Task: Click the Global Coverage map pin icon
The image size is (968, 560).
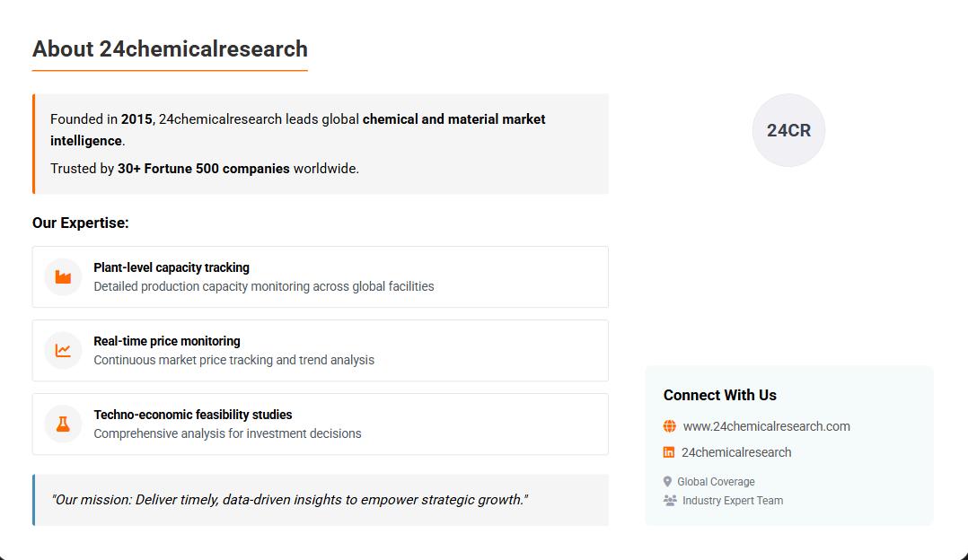Action: (667, 482)
